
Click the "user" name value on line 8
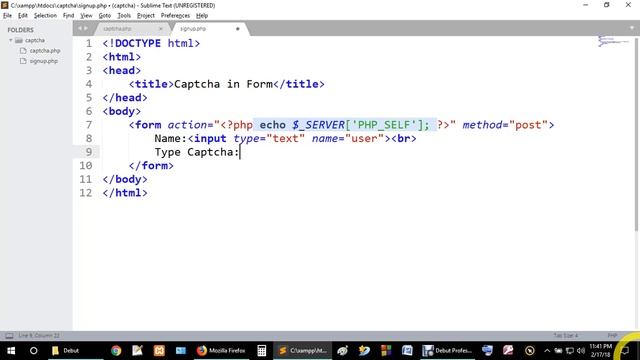[364, 138]
